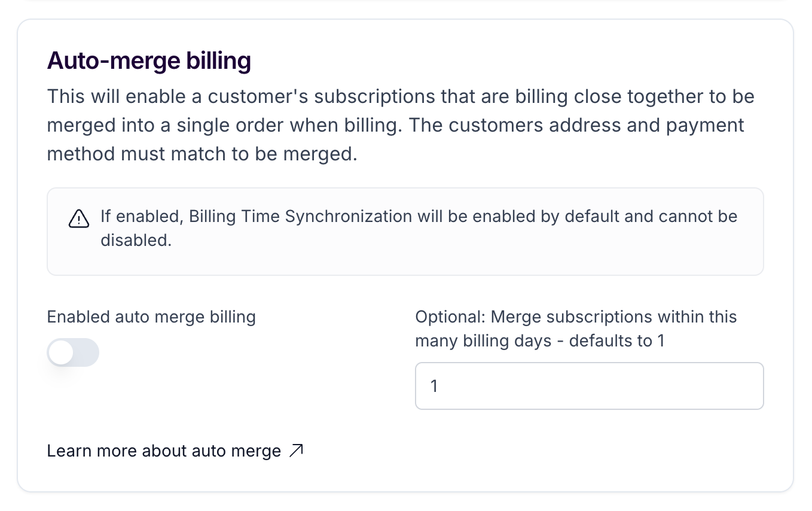Image resolution: width=812 pixels, height=511 pixels.
Task: Click the word 'disabled.' in the warning box
Action: tap(136, 241)
